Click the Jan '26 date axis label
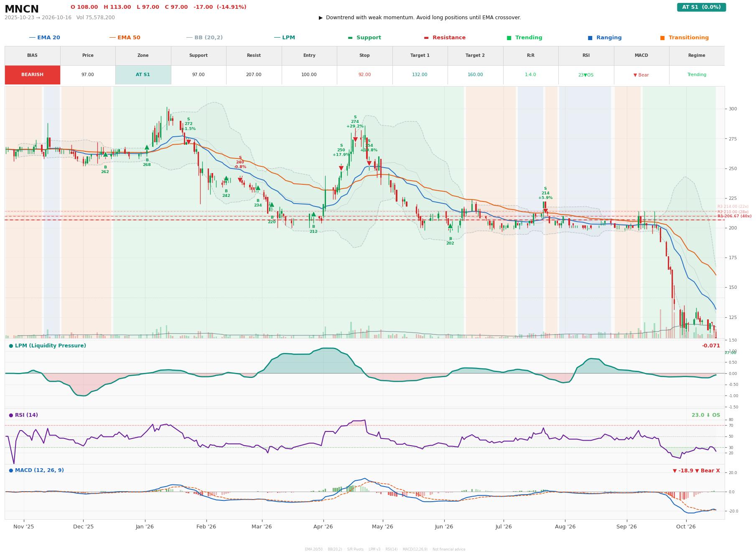 click(x=145, y=527)
